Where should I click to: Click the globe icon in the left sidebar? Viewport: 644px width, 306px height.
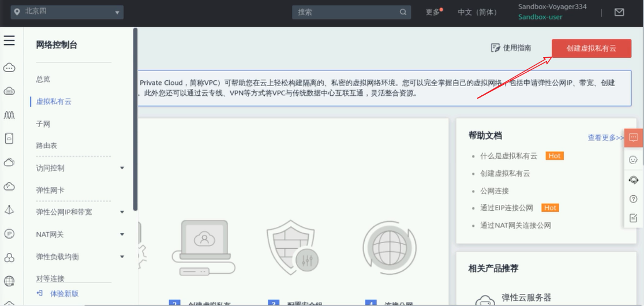click(9, 281)
